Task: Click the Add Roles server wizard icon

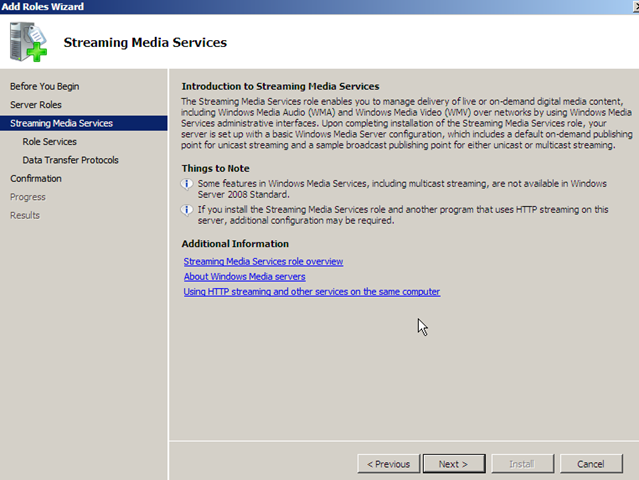Action: pos(28,42)
